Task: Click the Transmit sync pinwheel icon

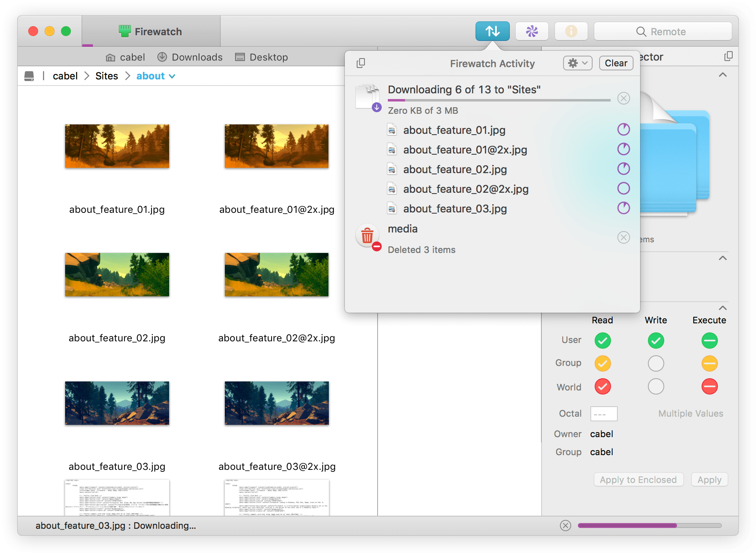Action: 532,31
